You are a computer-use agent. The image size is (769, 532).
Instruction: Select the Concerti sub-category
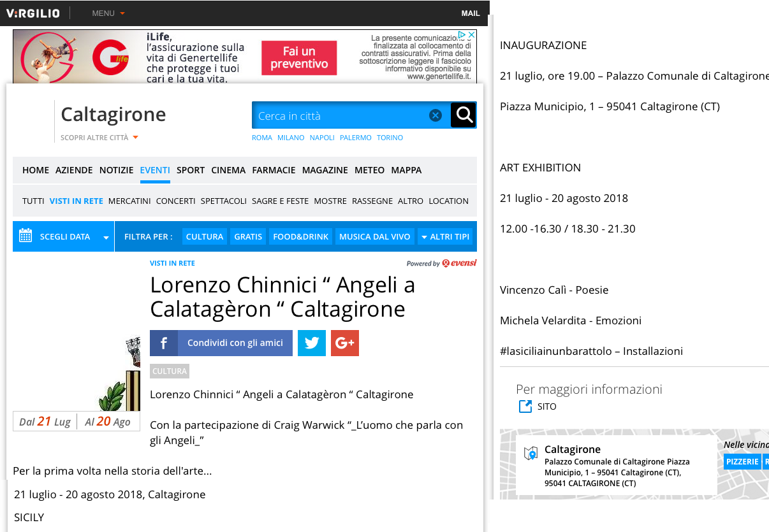click(175, 201)
